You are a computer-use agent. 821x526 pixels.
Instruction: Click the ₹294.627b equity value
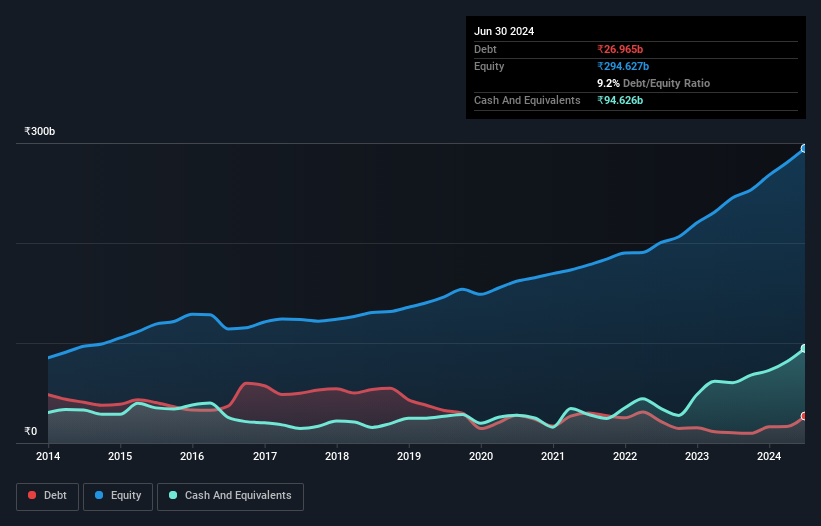[623, 66]
